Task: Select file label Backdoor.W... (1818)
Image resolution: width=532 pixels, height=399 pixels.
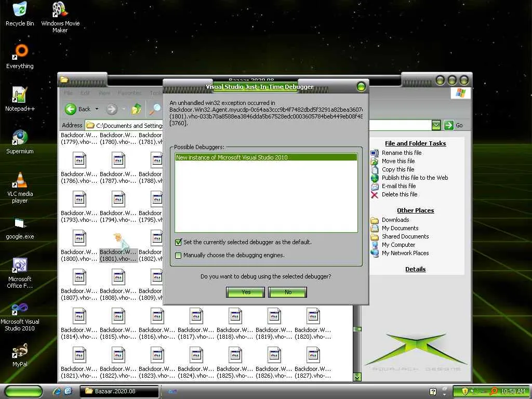Action: click(235, 333)
